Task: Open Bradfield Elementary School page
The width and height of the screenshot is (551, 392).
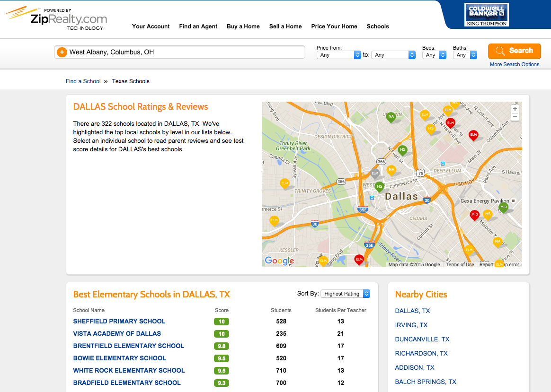Action: click(127, 383)
